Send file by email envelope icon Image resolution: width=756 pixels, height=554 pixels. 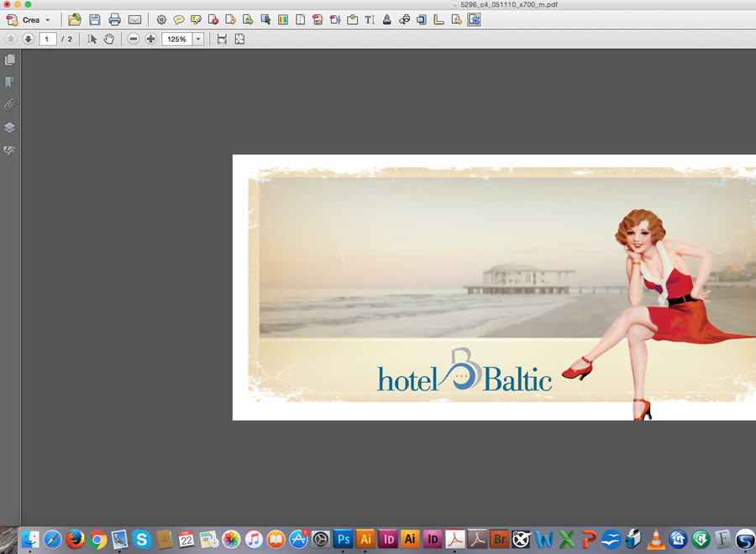pyautogui.click(x=134, y=19)
